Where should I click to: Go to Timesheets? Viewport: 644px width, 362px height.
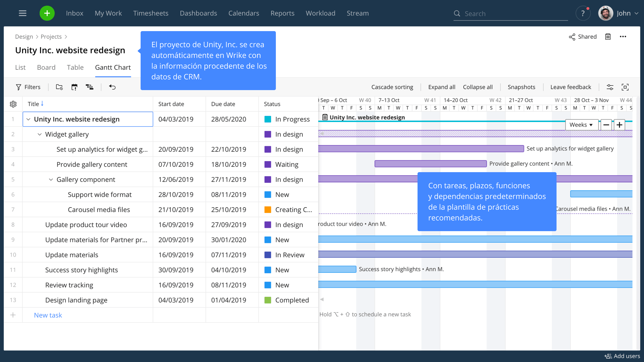(151, 13)
